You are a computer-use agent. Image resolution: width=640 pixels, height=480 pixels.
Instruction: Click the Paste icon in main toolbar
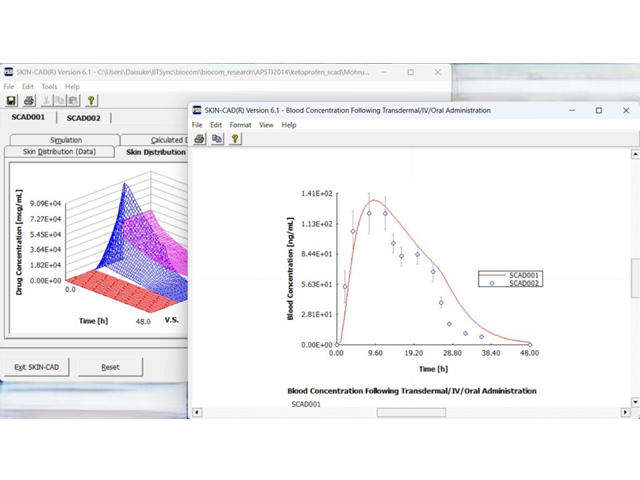(74, 100)
